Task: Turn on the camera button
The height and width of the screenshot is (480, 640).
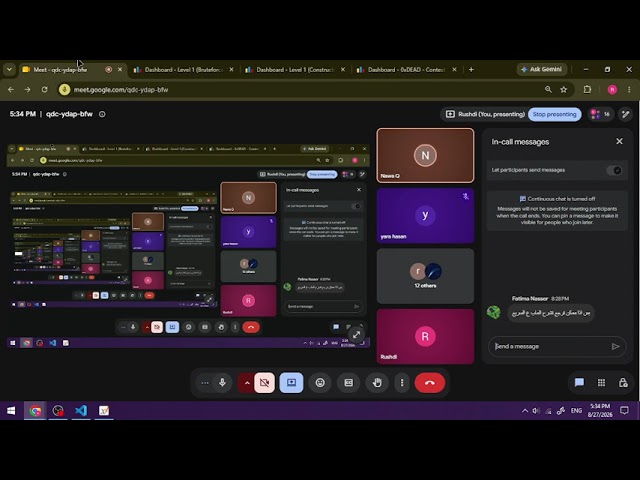Action: click(x=264, y=382)
